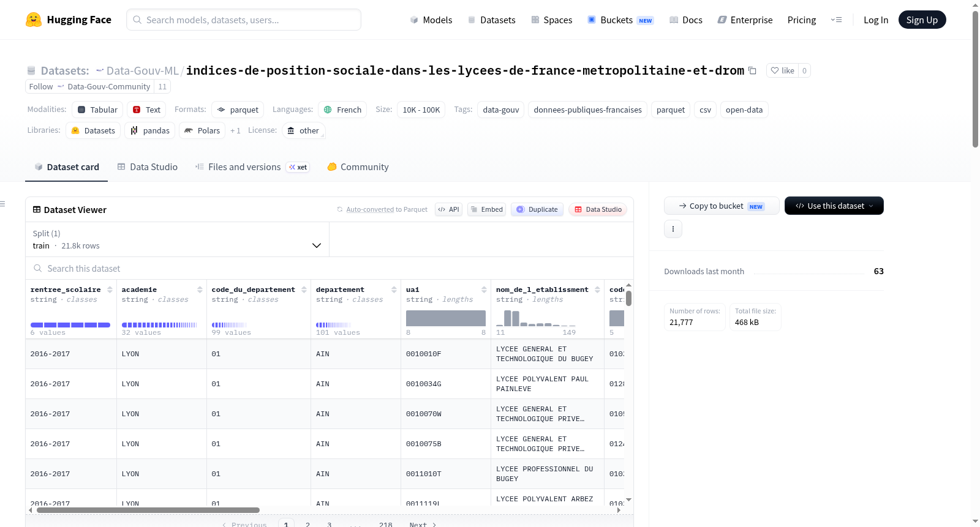This screenshot has height=527, width=980.
Task: Select the data-gouv tag
Action: click(501, 110)
